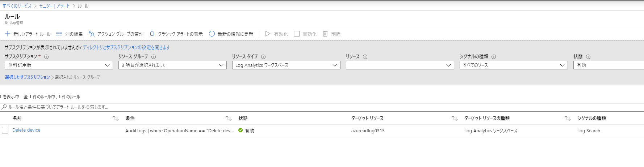Click the refresh circular arrow icon
This screenshot has width=644, height=167.
pos(212,34)
